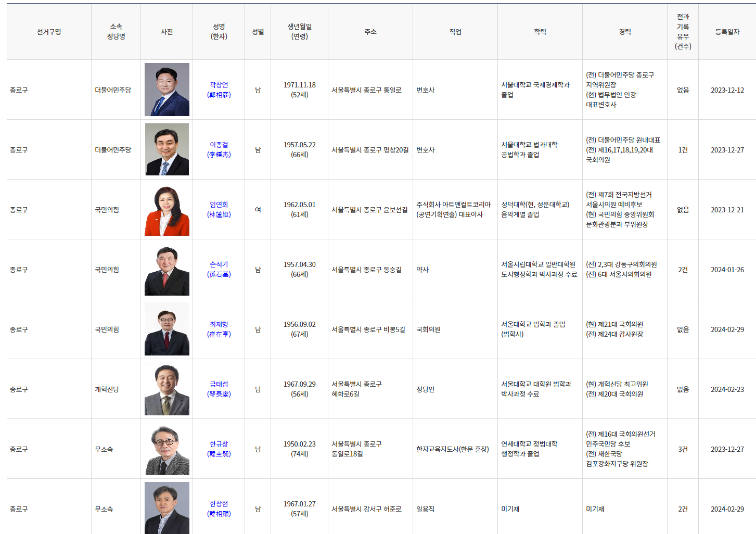Click education 연세대학교 정법대학 행정학과 졸업
Image resolution: width=756 pixels, height=534 pixels.
529,449
